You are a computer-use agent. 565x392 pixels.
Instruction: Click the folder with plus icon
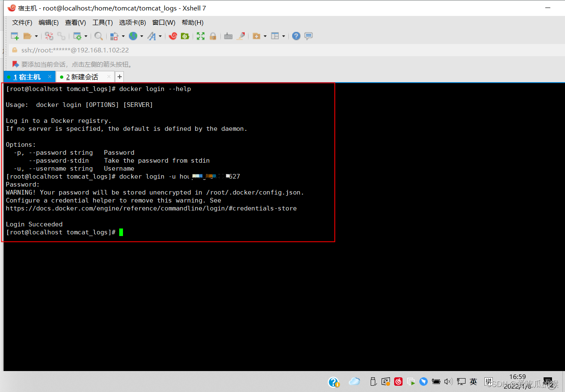(x=256, y=36)
